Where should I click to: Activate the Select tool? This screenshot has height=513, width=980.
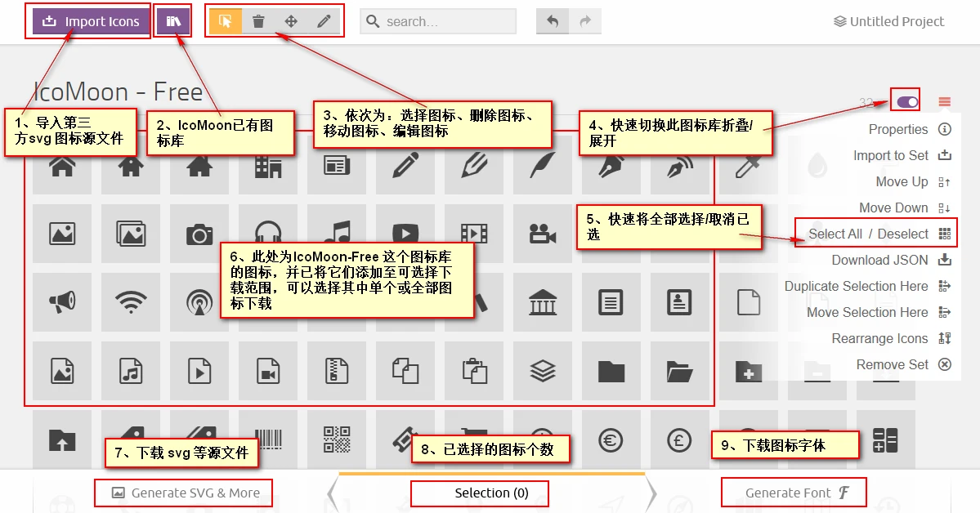[226, 21]
